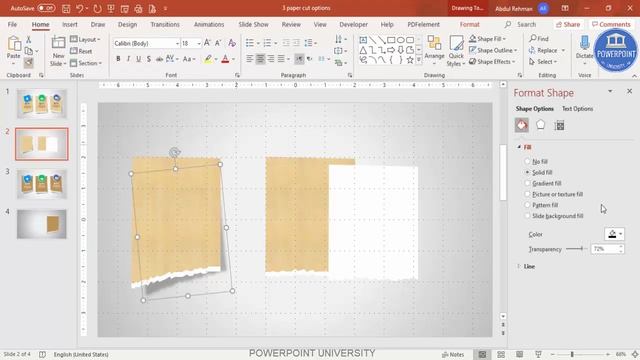Switch to Slide Sorter view icon
The image size is (640, 360).
click(x=501, y=354)
